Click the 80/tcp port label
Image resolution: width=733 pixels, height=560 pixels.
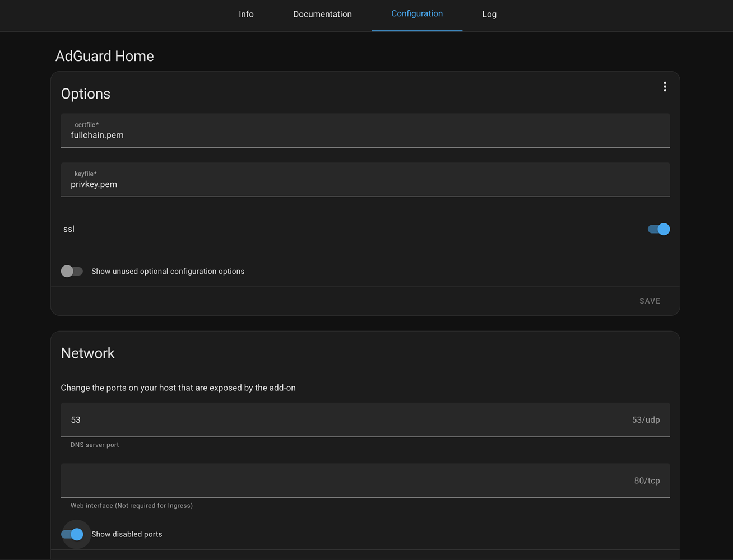647,480
